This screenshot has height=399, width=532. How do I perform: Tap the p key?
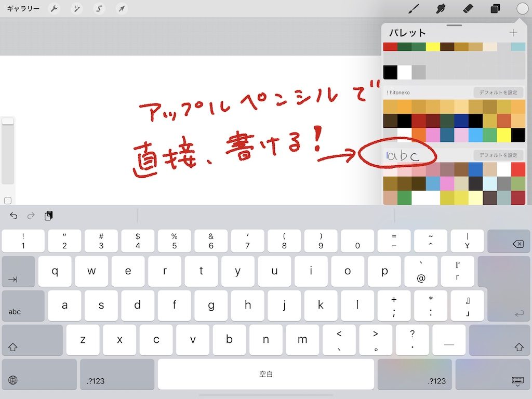click(x=384, y=271)
